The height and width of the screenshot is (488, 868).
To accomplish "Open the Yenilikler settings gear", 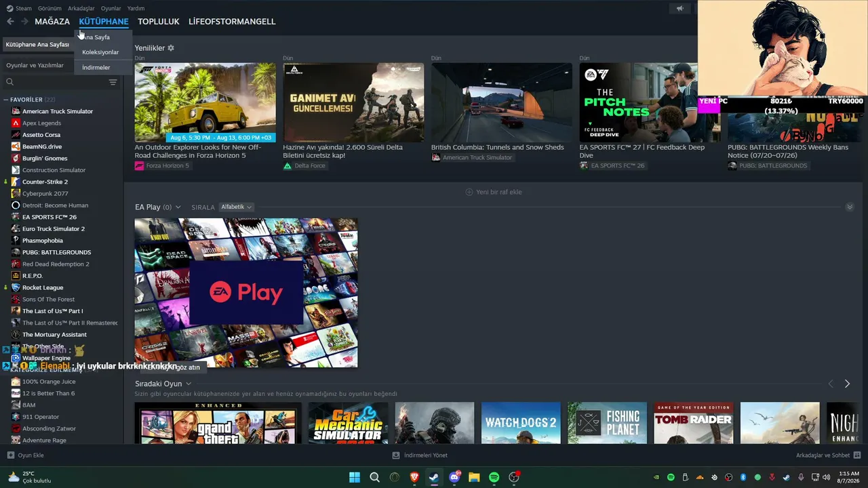I will pyautogui.click(x=171, y=48).
